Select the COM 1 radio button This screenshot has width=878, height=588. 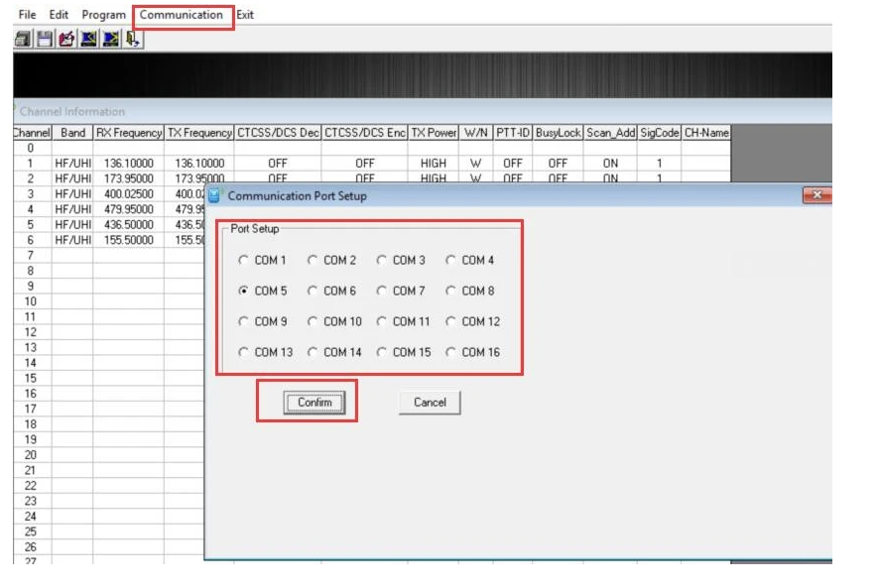point(244,261)
